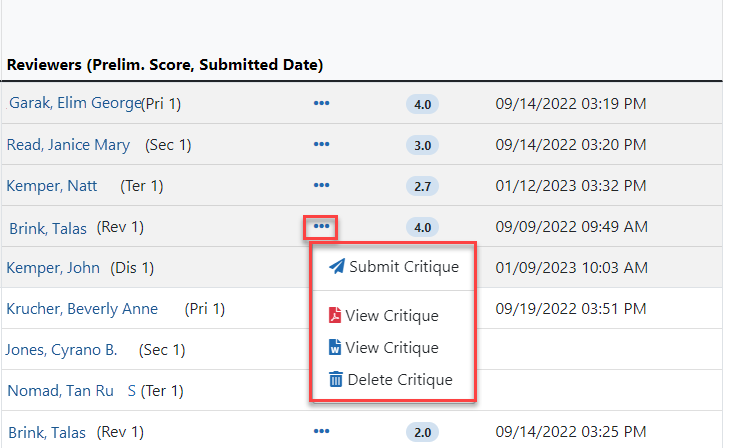Screen dimensions: 748x448
Task: Open actions menu for Brink, Talas 2.0 row
Action: 321,431
